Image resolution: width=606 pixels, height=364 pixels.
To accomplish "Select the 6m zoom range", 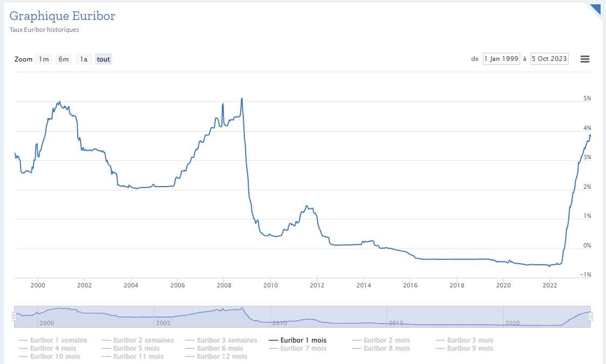I will point(64,59).
